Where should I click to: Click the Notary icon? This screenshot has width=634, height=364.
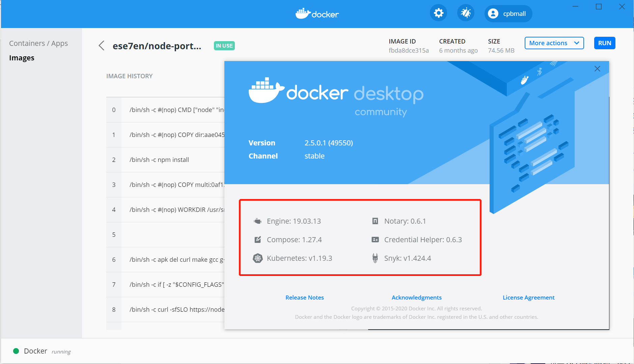pos(375,221)
